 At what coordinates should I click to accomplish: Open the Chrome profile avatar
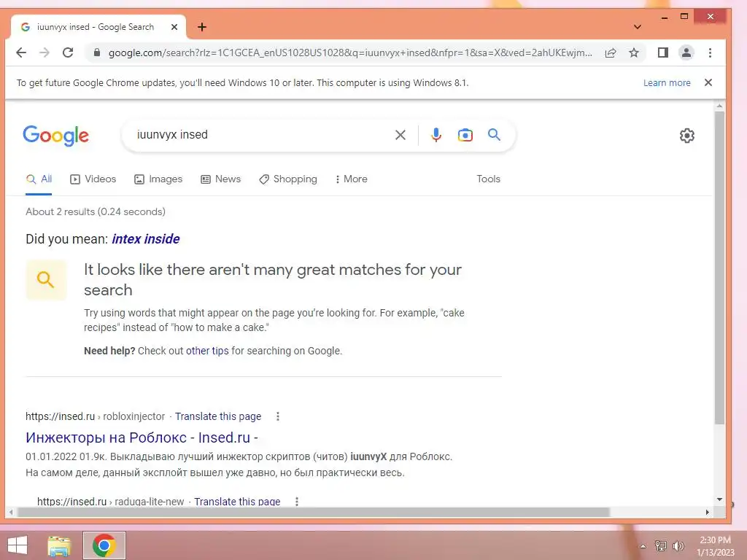tap(686, 52)
